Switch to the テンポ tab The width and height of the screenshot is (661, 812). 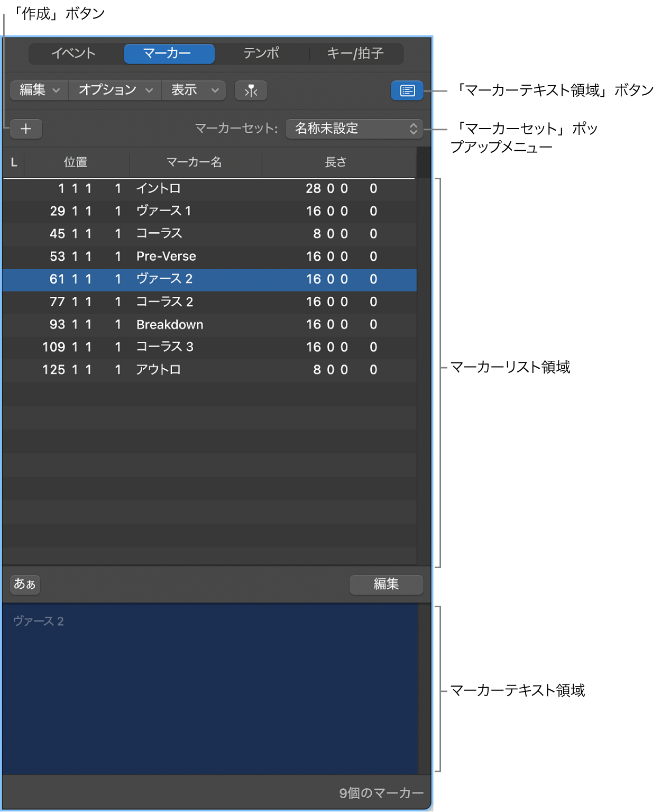(x=262, y=53)
